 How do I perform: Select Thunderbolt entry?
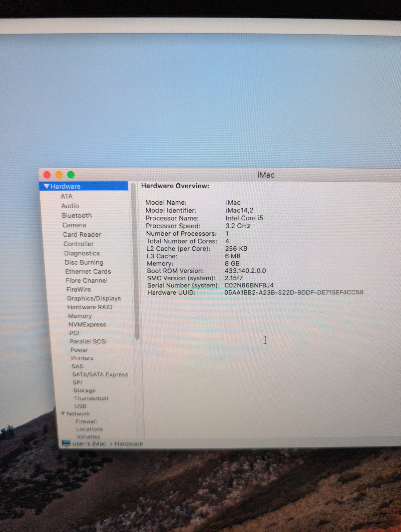91,398
